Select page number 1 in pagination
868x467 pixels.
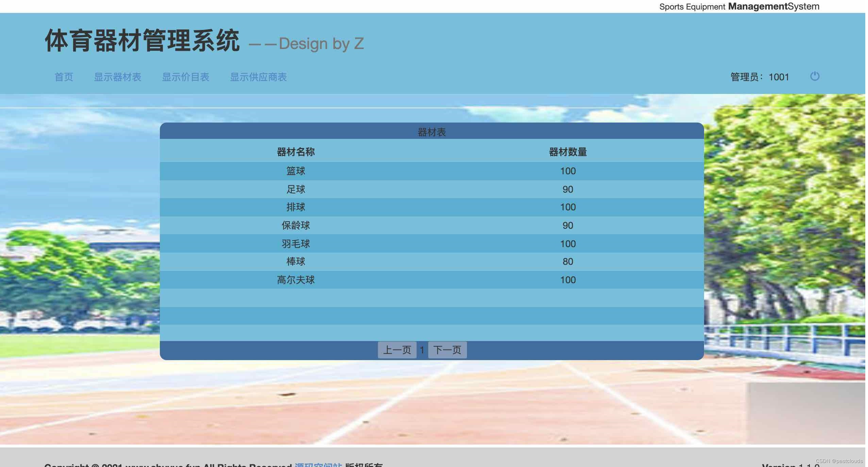(x=422, y=350)
